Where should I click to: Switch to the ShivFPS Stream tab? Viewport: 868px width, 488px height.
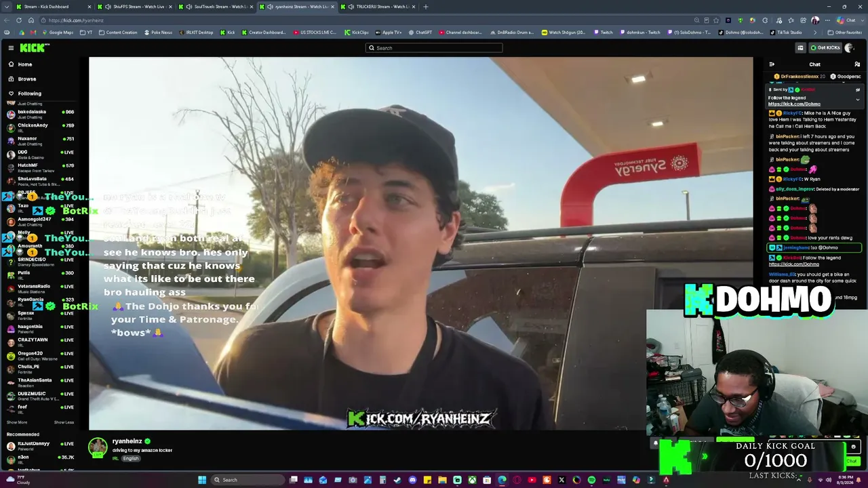point(134,7)
